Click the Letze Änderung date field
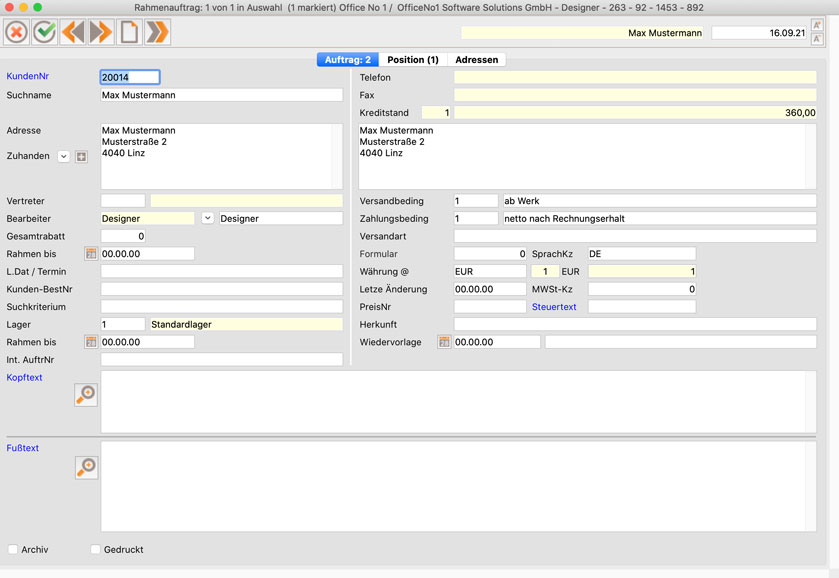 click(x=490, y=289)
